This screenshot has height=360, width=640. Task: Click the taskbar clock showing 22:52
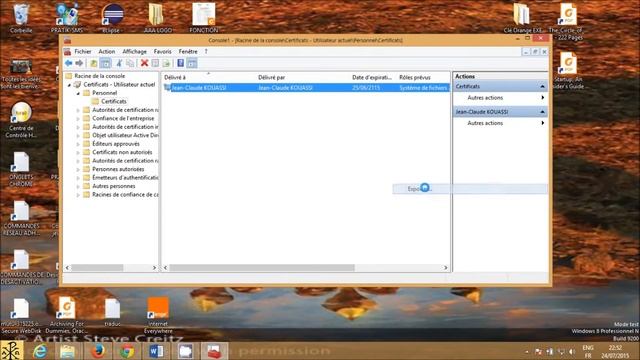point(616,351)
